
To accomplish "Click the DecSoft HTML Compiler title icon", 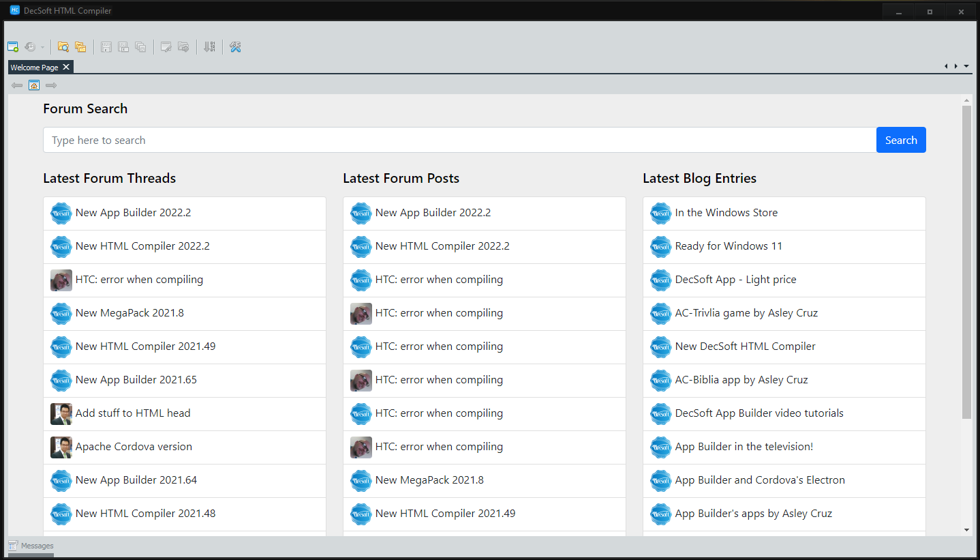I will point(15,10).
